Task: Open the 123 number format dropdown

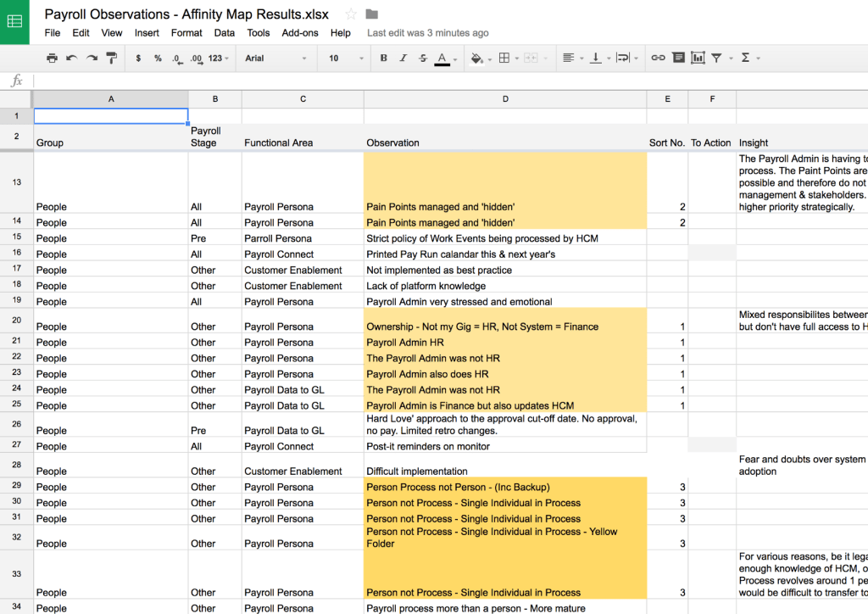Action: 219,59
